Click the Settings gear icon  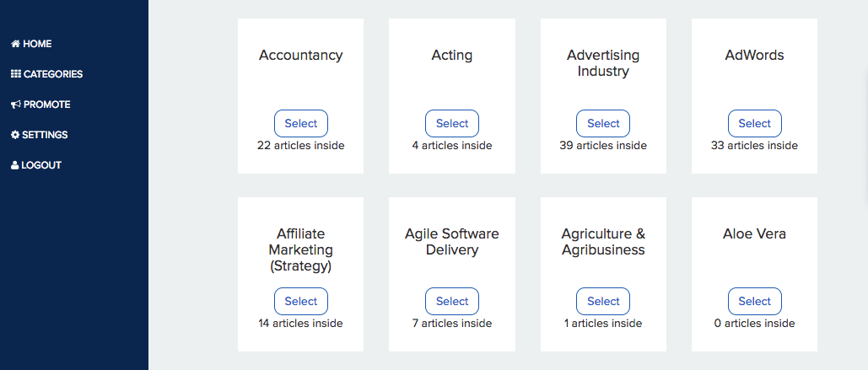tap(15, 135)
